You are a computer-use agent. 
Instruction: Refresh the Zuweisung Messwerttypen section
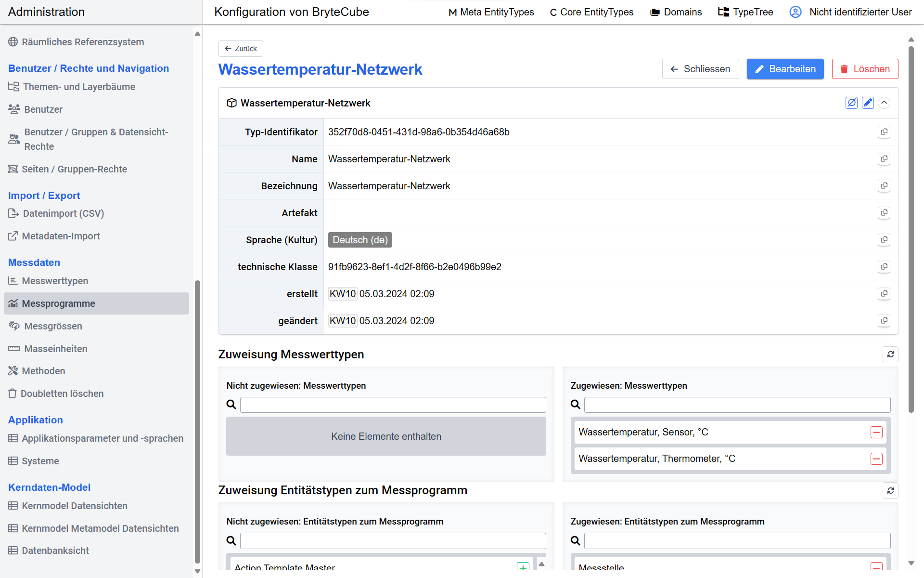click(890, 355)
